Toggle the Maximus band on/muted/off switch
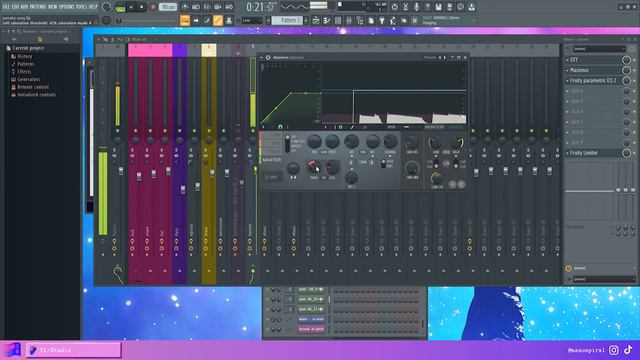This screenshot has height=360, width=640. [x=287, y=144]
